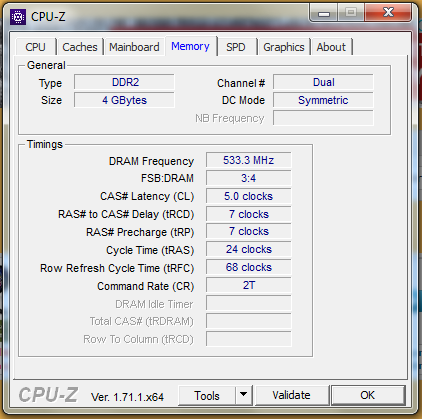Screen dimensions: 422x419
Task: Select the CAS# Latency value field
Action: click(x=248, y=196)
